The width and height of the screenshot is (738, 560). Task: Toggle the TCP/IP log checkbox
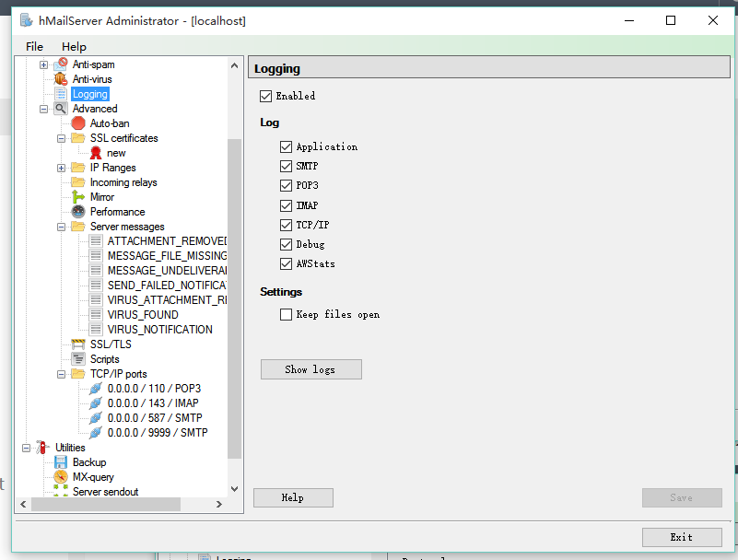(x=286, y=225)
